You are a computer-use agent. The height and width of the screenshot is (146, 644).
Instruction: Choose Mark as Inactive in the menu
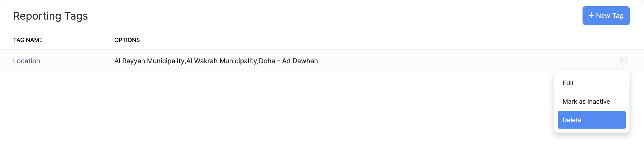coord(586,102)
